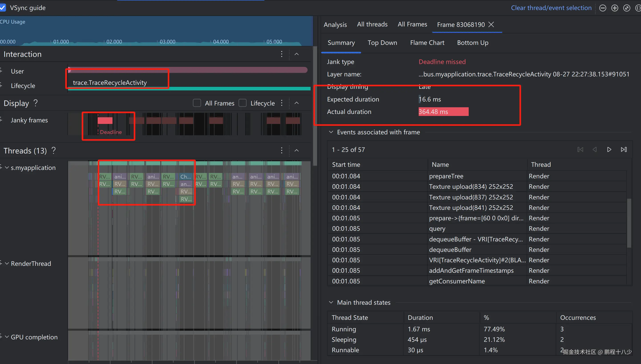Jump to last page of events
This screenshot has height=364, width=641.
[624, 149]
